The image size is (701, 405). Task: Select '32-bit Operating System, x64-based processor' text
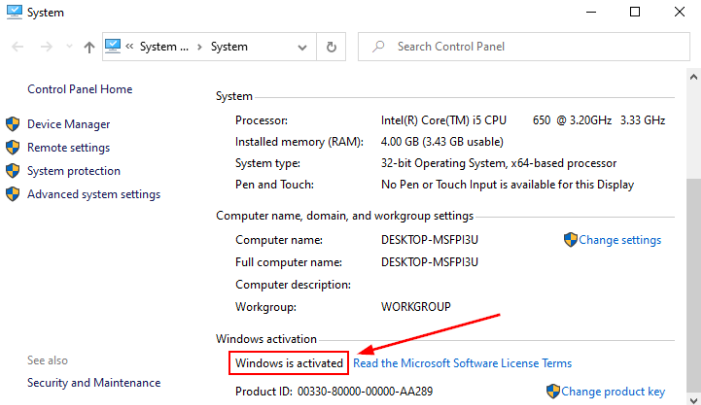(x=498, y=163)
